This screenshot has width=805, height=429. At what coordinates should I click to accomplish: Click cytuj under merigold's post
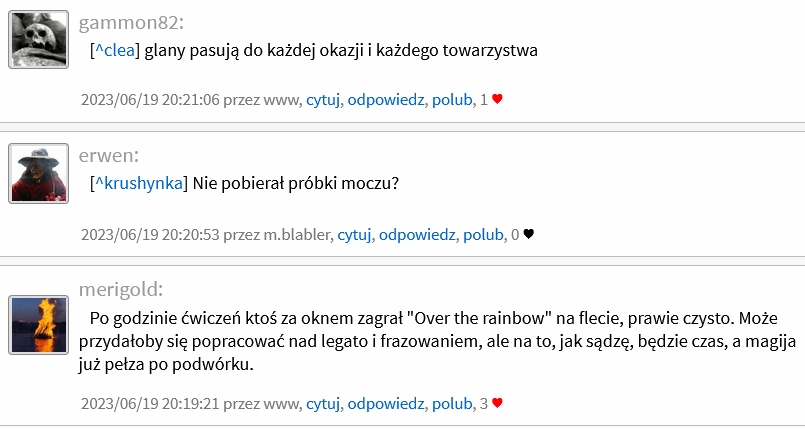click(x=324, y=404)
